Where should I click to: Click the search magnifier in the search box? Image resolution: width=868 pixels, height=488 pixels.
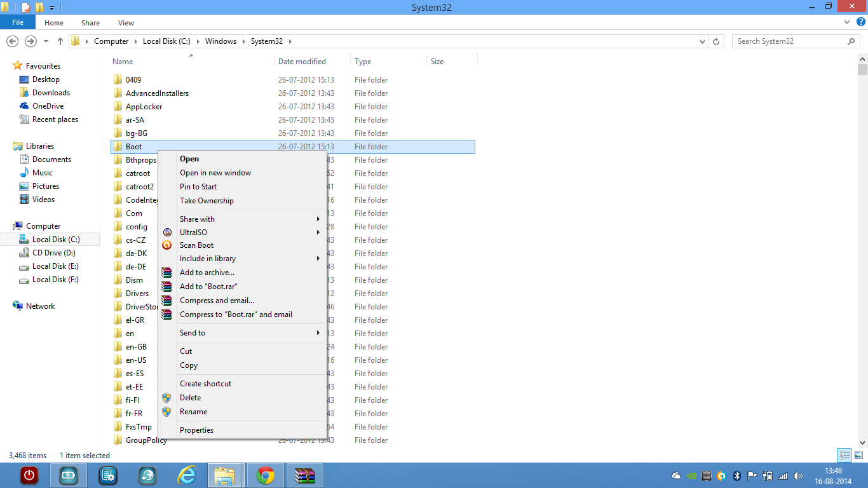point(851,41)
